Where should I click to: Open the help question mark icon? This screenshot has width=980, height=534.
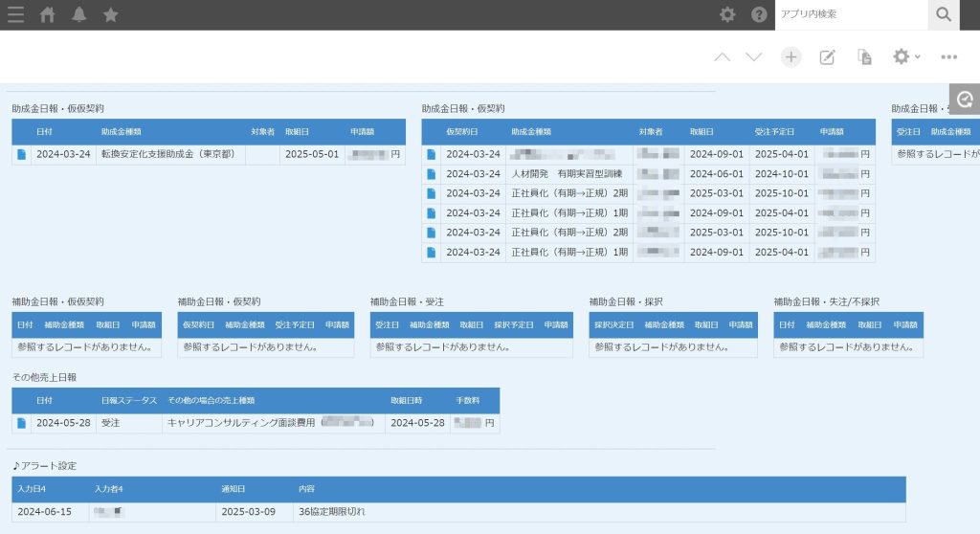coord(759,14)
